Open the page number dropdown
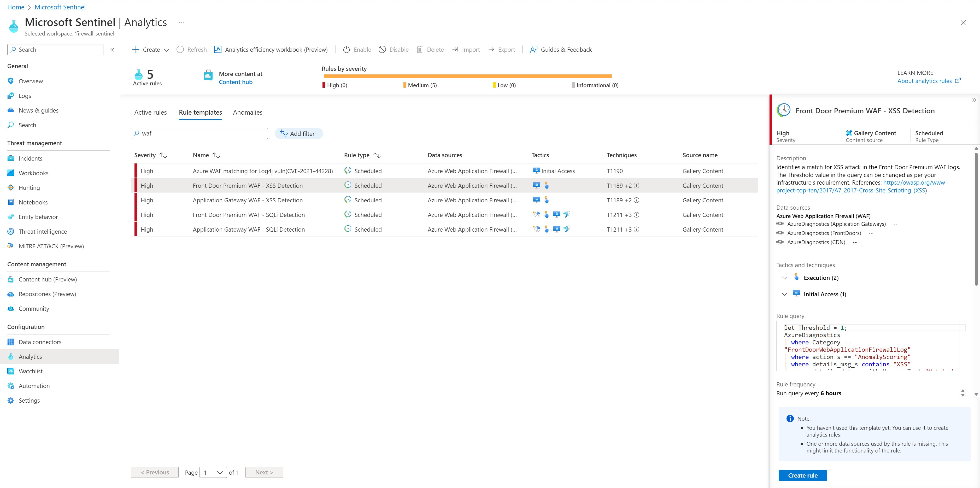Viewport: 980px width, 488px height. coord(213,472)
